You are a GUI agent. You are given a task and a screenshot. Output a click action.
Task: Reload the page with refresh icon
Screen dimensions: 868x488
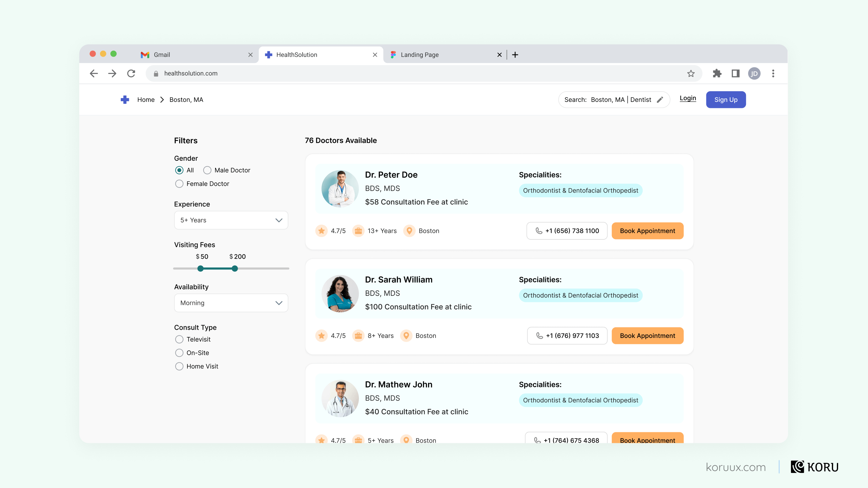click(131, 73)
